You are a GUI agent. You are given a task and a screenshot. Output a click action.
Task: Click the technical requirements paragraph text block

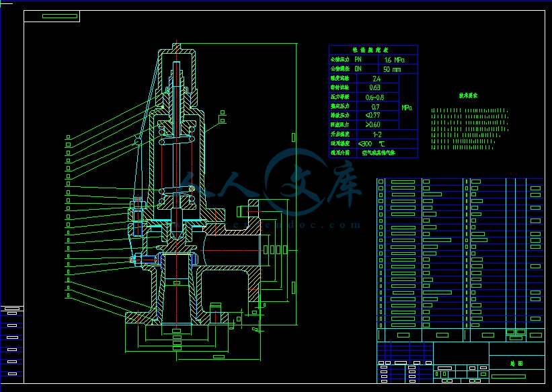(x=469, y=128)
